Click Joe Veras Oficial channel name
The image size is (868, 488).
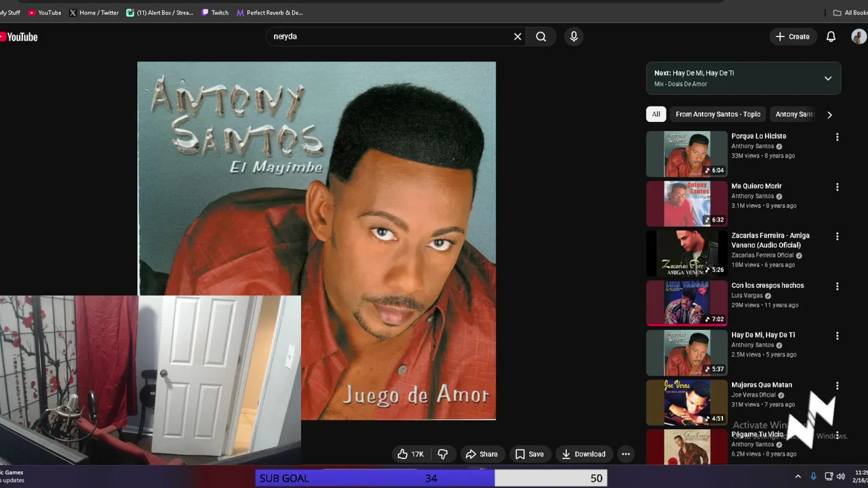753,395
